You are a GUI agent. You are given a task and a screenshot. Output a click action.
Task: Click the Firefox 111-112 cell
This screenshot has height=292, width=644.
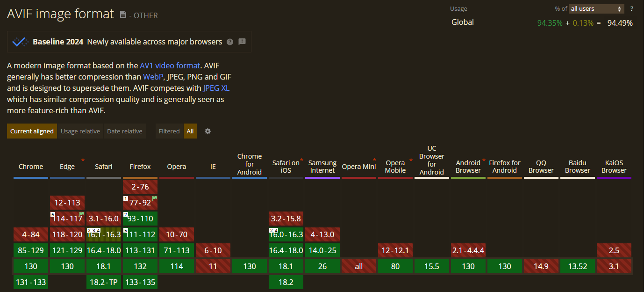pos(140,234)
